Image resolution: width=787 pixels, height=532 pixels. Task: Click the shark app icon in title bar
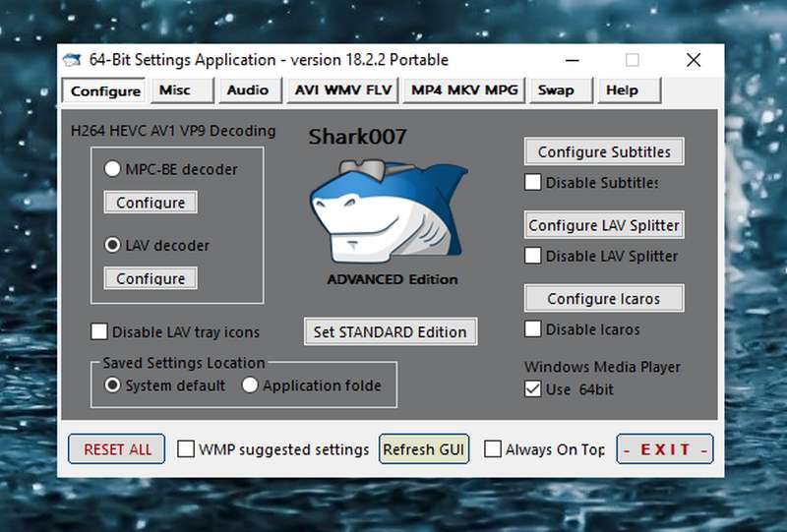click(72, 60)
